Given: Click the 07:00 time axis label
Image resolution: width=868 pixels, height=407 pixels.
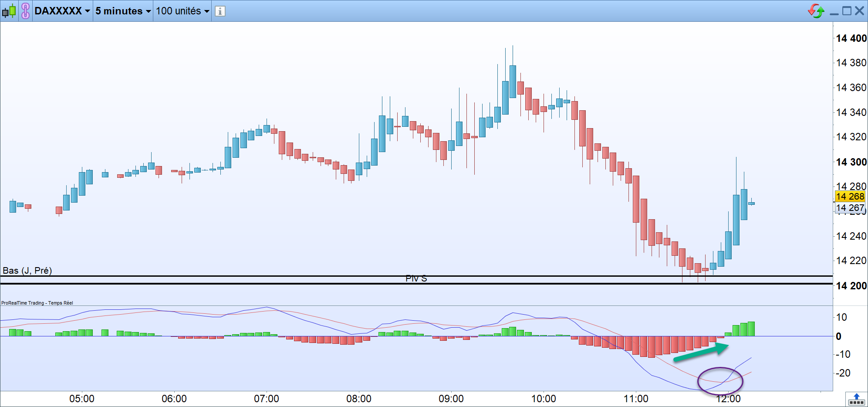Looking at the screenshot, I should pyautogui.click(x=267, y=399).
